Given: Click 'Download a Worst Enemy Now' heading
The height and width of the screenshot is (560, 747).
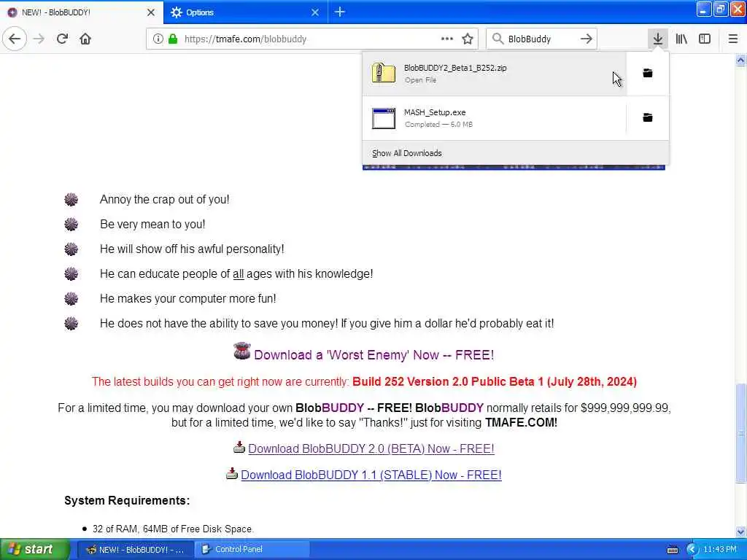Looking at the screenshot, I should pos(374,355).
